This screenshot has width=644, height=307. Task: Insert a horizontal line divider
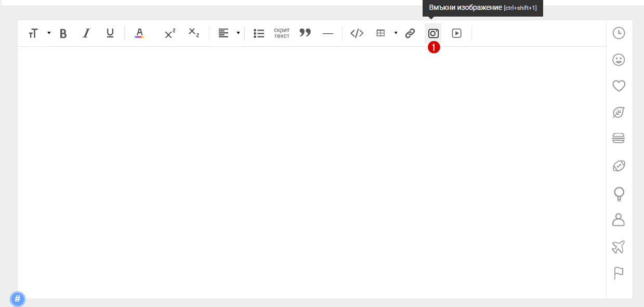pyautogui.click(x=328, y=34)
